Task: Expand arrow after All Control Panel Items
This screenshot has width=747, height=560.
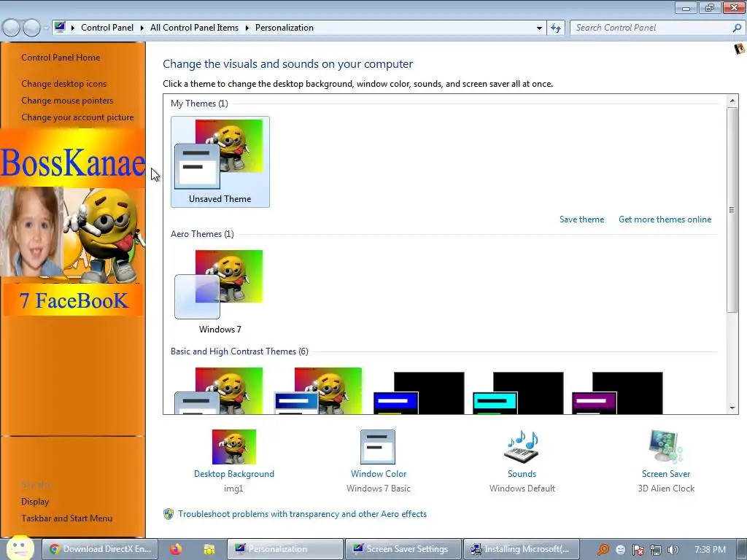Action: (x=247, y=28)
